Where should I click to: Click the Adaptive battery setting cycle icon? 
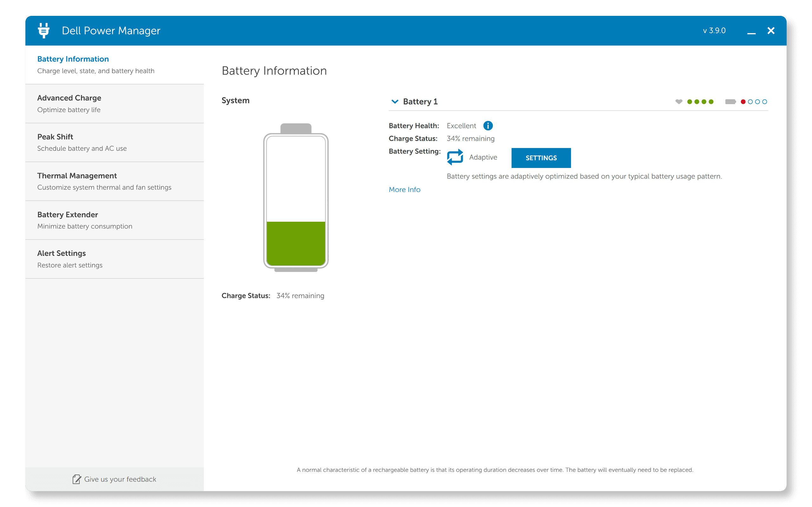click(x=455, y=157)
